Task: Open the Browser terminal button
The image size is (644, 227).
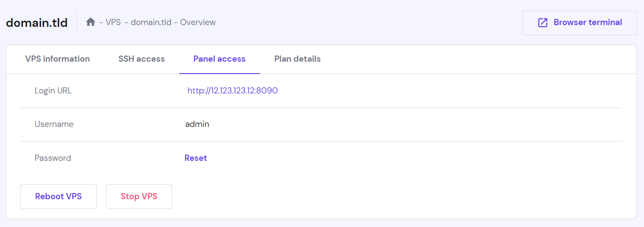Action: (x=579, y=23)
